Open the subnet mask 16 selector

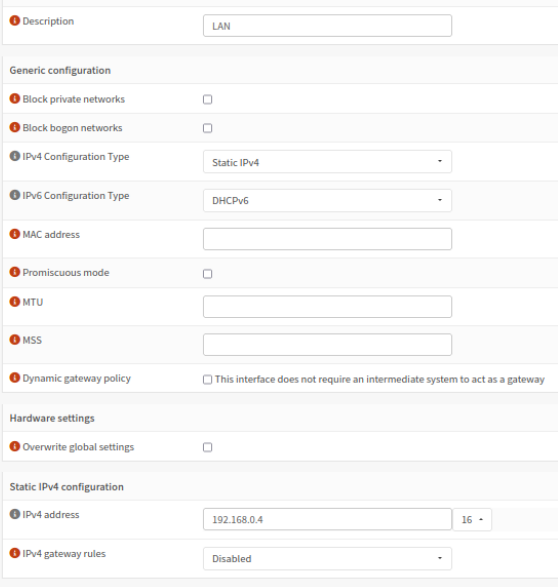pyautogui.click(x=472, y=520)
